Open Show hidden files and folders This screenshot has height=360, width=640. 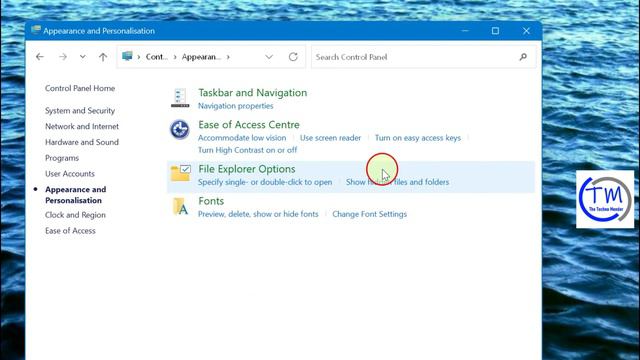(398, 182)
